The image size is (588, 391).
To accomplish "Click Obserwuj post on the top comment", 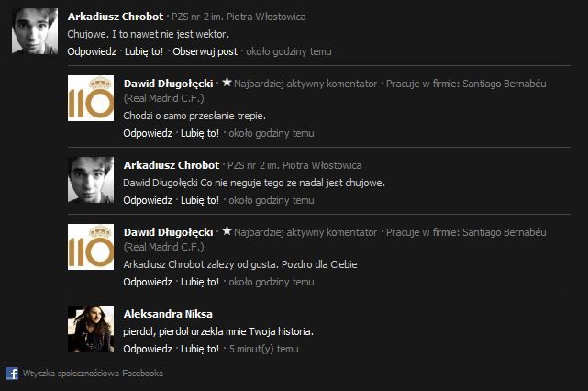I will [x=205, y=51].
